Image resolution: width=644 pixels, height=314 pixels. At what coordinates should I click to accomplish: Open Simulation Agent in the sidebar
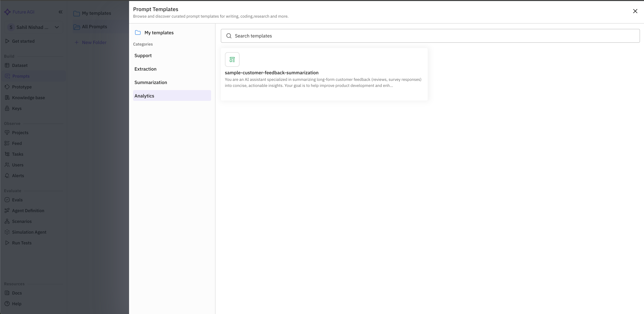[29, 232]
